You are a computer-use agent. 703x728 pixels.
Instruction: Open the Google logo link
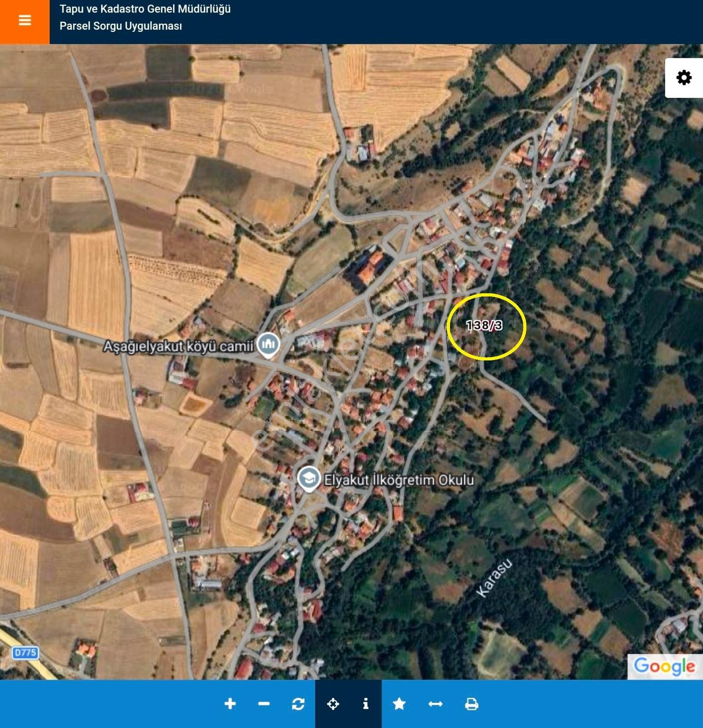click(665, 666)
